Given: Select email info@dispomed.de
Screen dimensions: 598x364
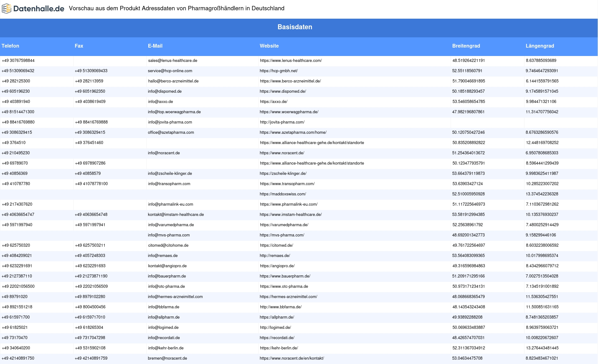Looking at the screenshot, I should click(165, 91).
